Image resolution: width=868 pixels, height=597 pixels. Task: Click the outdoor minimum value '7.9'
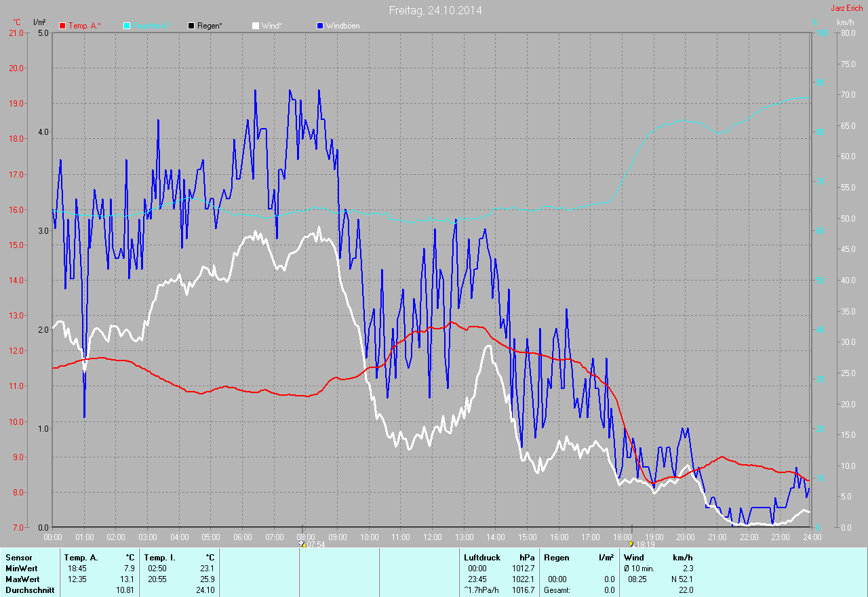tap(129, 569)
